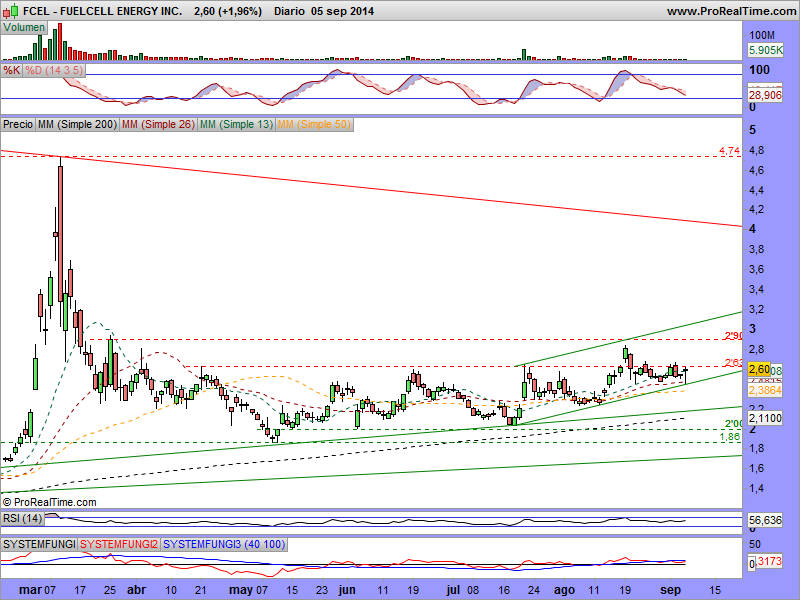Click the FCEL - FUELCELL ENERGY INC. title

[x=103, y=11]
